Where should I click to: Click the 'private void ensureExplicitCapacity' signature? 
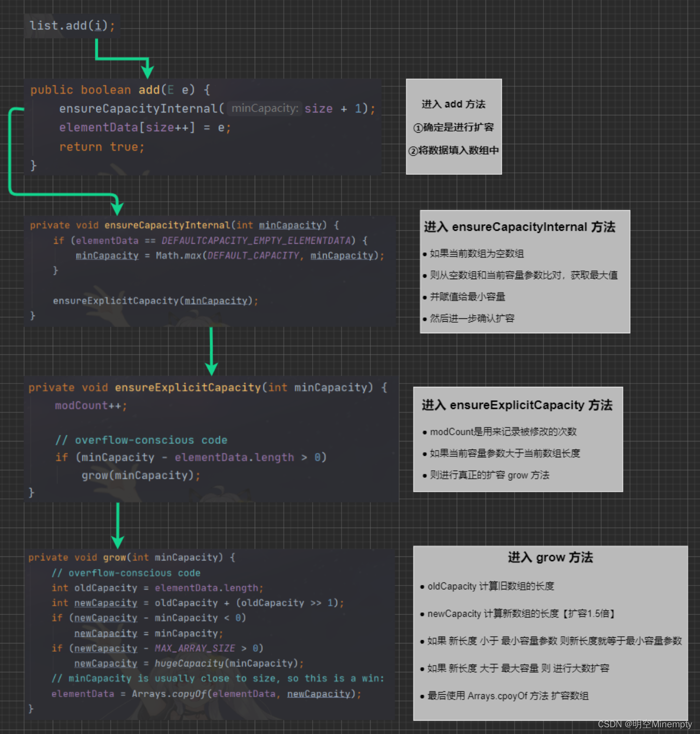tap(208, 387)
